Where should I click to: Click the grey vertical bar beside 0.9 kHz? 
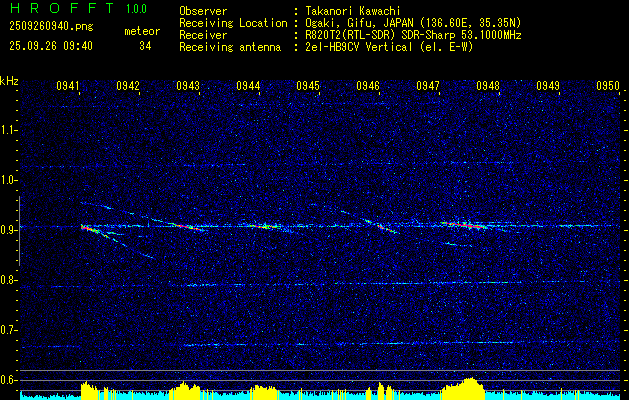click(x=19, y=231)
